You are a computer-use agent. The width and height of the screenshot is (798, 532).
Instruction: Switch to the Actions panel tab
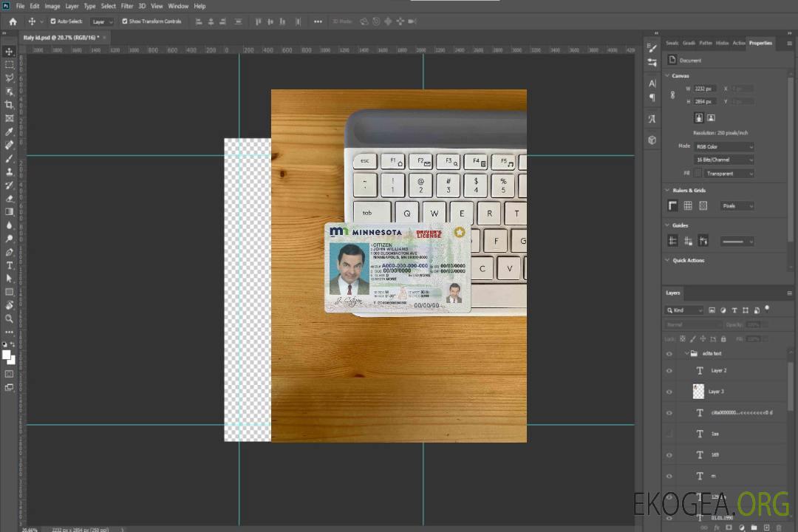[739, 43]
